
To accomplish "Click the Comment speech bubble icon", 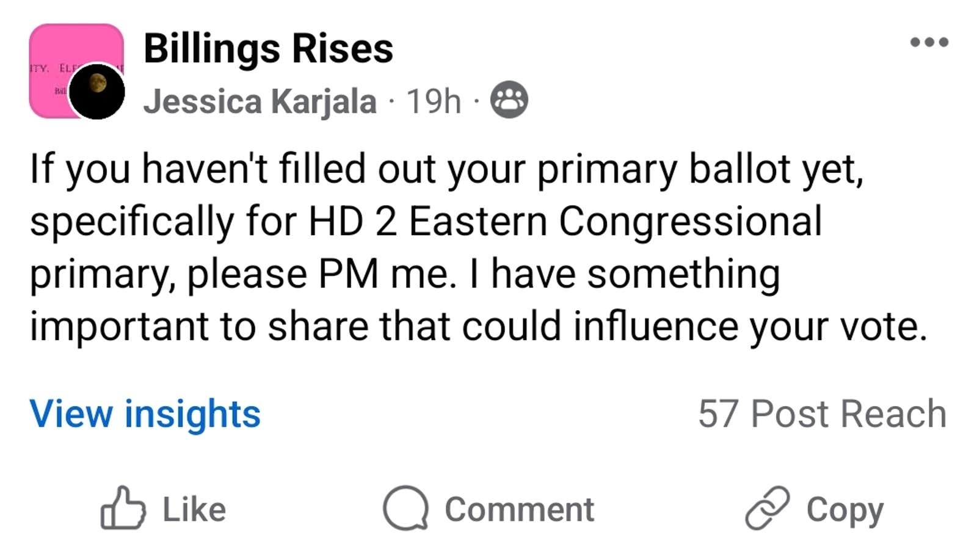I will click(405, 508).
